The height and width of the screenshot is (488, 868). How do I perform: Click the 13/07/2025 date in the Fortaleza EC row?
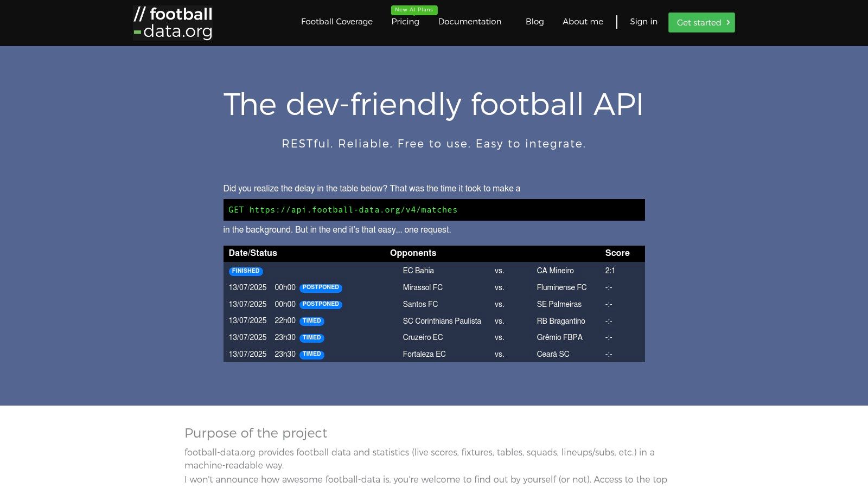click(247, 354)
